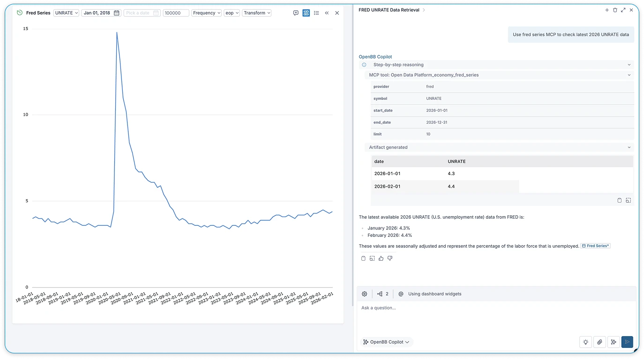Attach a file with the paperclip icon

click(x=599, y=342)
